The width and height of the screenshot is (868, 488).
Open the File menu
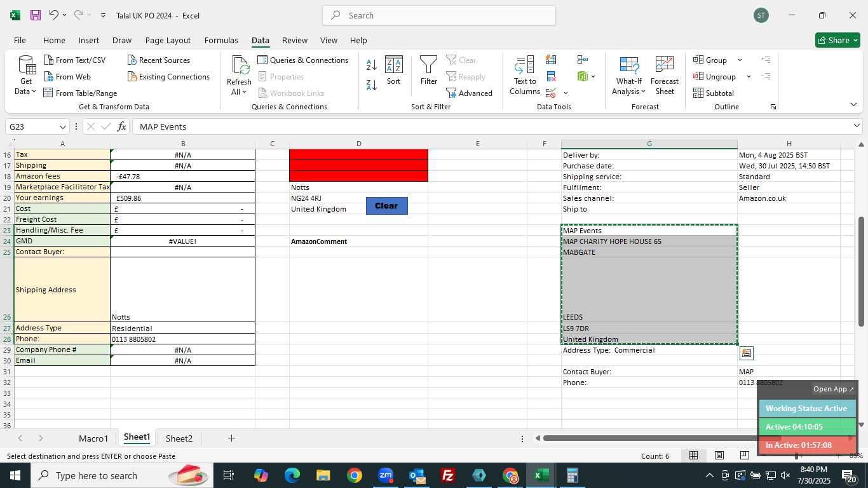coord(20,40)
